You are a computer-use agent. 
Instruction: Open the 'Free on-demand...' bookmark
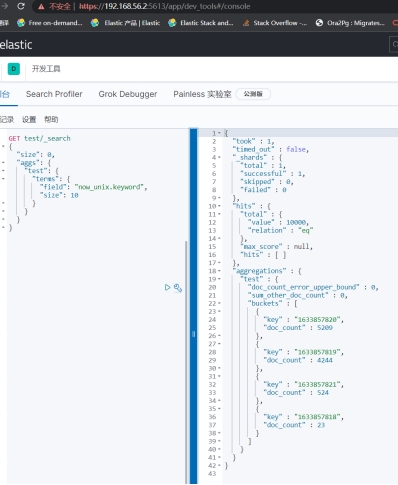50,23
